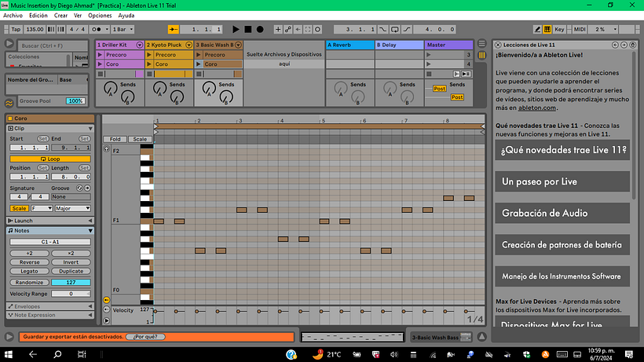Return to lessons home icon

pyautogui.click(x=632, y=45)
